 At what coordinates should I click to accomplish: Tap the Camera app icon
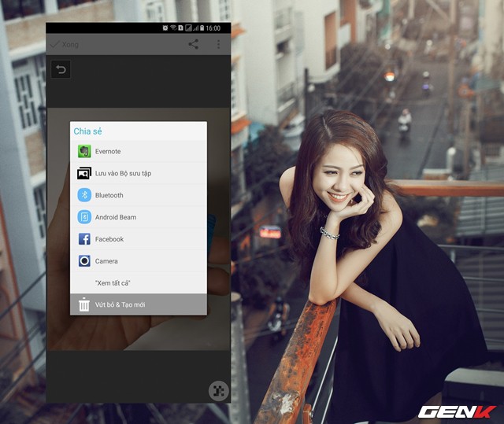[x=84, y=261]
